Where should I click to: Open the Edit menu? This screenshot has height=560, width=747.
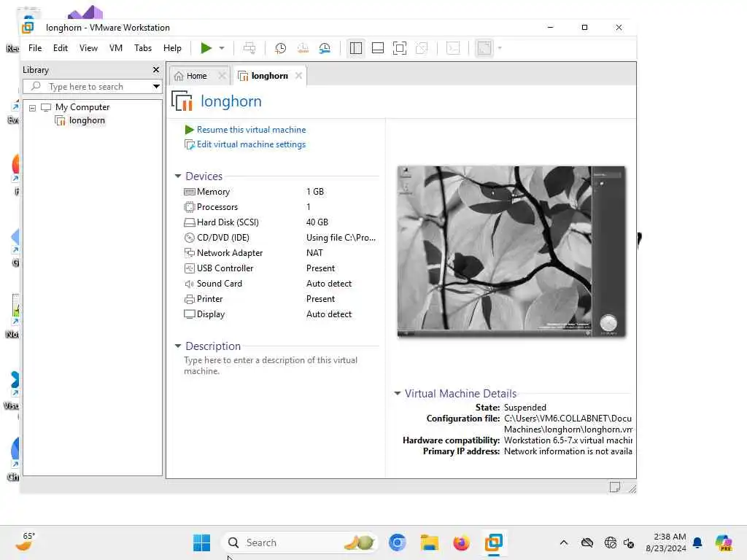click(x=61, y=48)
